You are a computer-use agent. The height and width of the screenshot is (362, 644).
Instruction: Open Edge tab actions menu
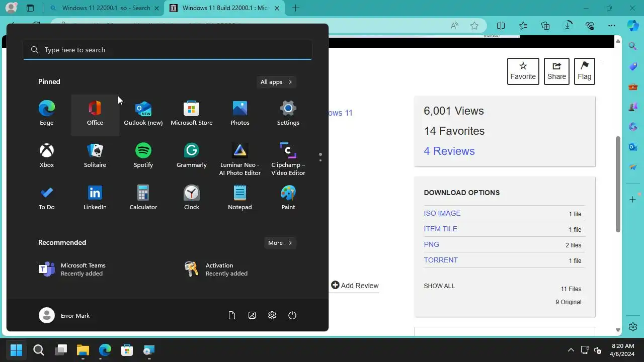tap(30, 8)
